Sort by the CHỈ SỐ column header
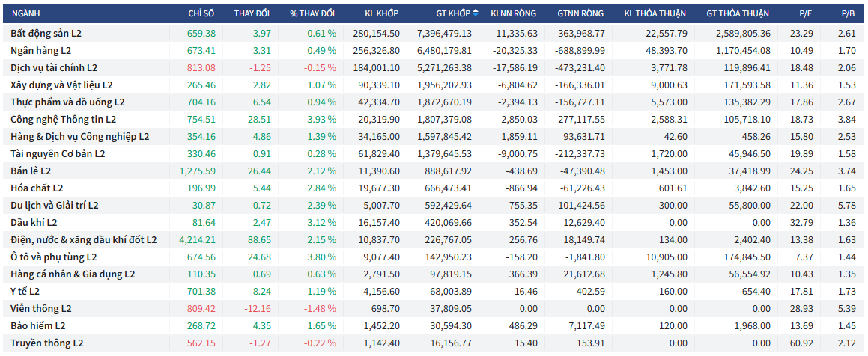Viewport: 868px width, 356px height. pos(201,14)
